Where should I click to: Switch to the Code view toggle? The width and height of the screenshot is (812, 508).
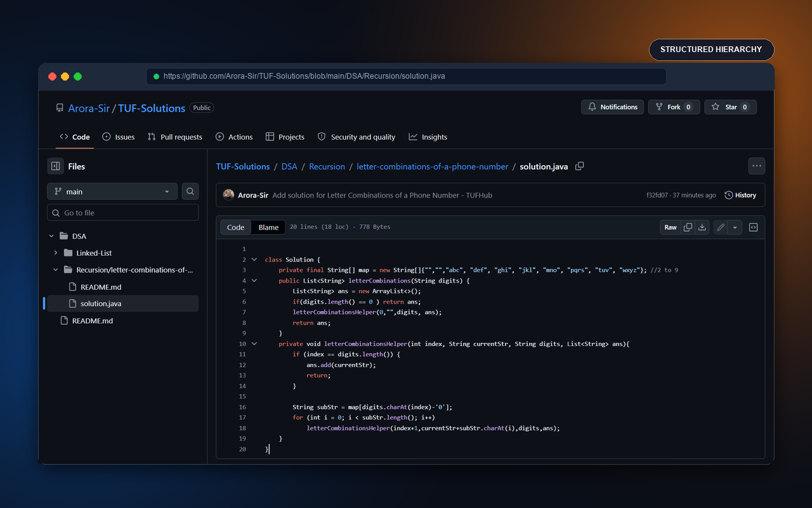click(236, 227)
